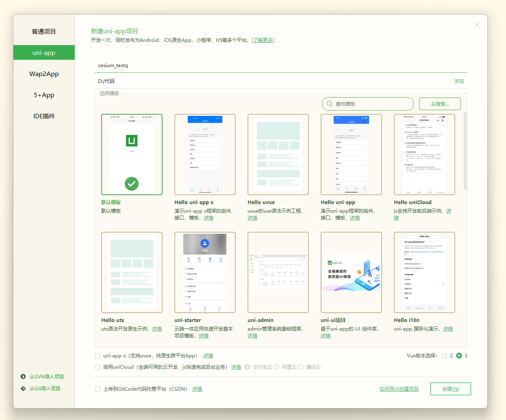Viewport: 506px width, 420px height.
Task: Click 从Git导入项目 link
Action: pos(45,388)
